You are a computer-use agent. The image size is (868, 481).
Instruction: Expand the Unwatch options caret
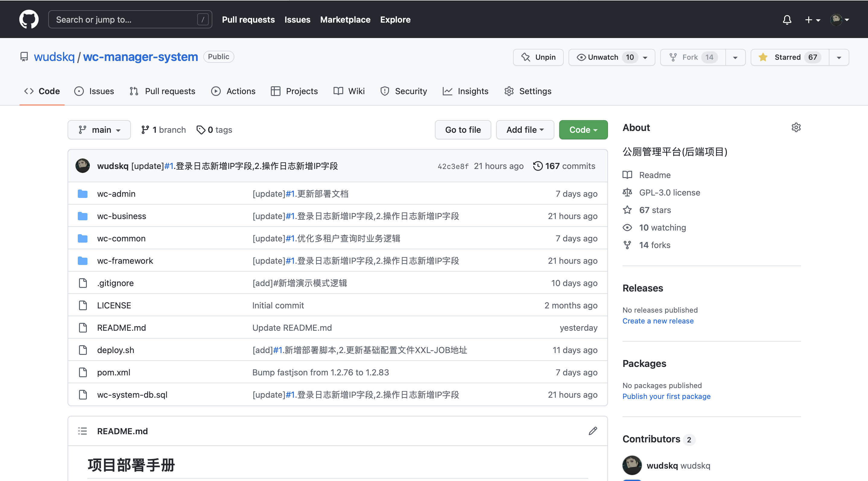[x=645, y=57]
